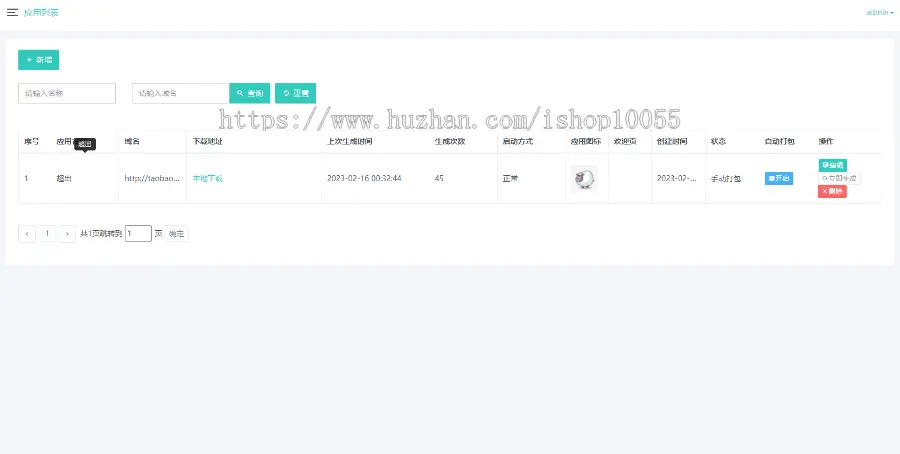The image size is (900, 454).
Task: Click the red 删除 delete button
Action: (x=832, y=191)
